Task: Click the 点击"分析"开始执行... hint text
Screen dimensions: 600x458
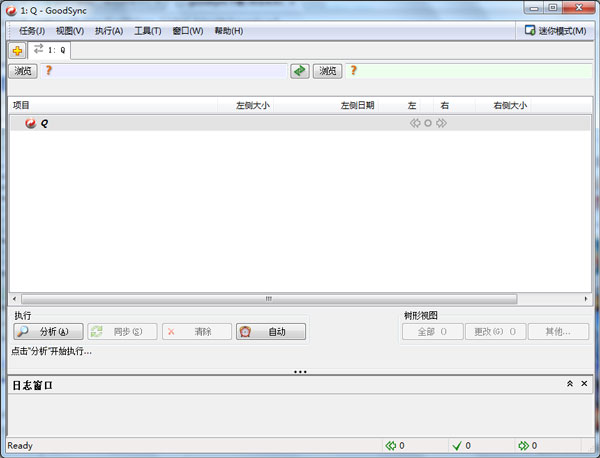Action: point(51,351)
